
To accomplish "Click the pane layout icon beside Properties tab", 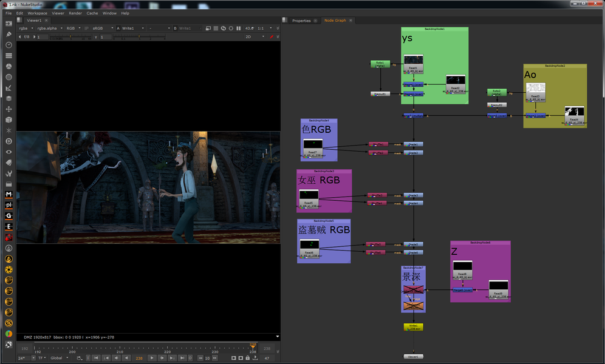I will (285, 20).
